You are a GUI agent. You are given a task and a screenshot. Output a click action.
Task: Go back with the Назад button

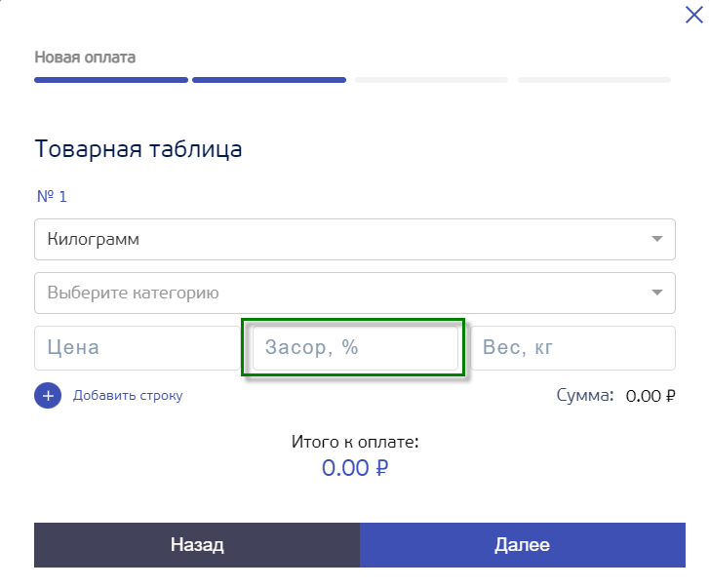(x=197, y=545)
